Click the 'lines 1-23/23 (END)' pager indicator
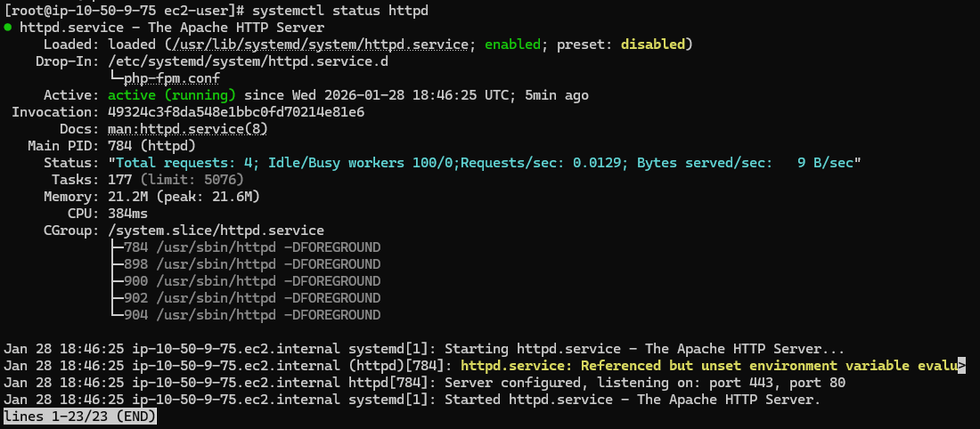Screen dimensions: 980x429 (80, 416)
